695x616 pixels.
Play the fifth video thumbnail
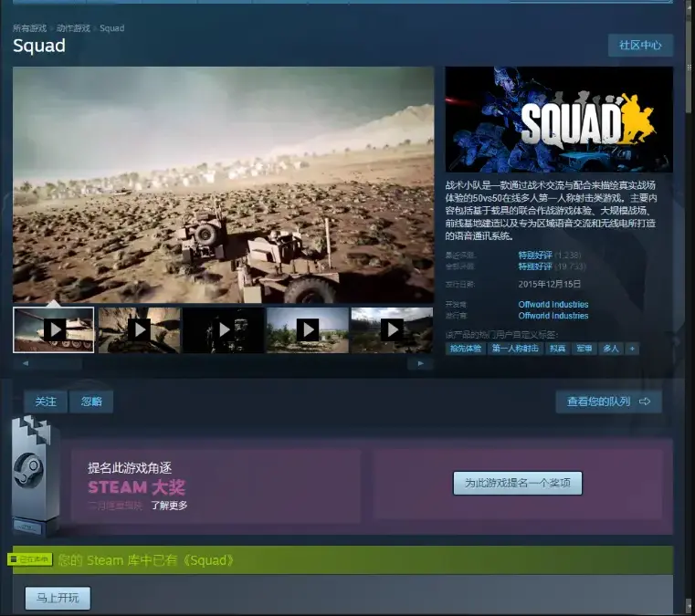[392, 330]
